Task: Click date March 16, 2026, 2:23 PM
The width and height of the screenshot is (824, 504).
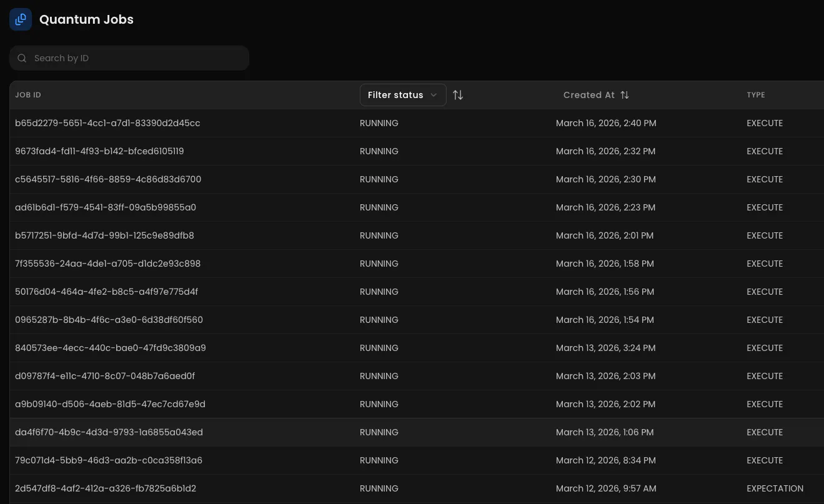Action: (x=606, y=207)
